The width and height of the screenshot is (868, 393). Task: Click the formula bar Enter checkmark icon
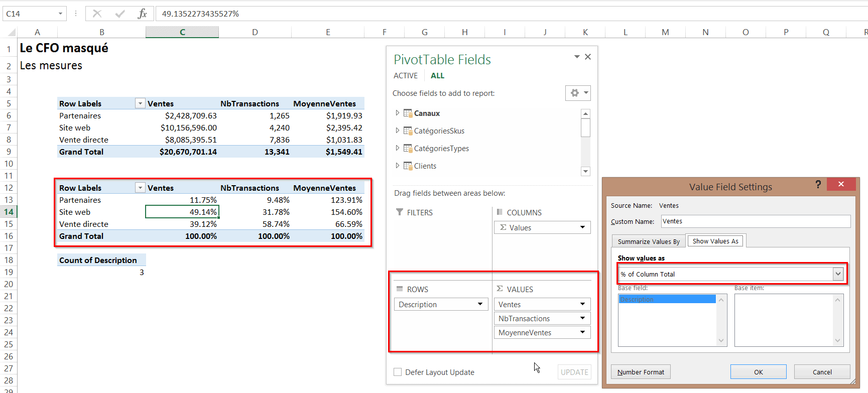(x=120, y=14)
